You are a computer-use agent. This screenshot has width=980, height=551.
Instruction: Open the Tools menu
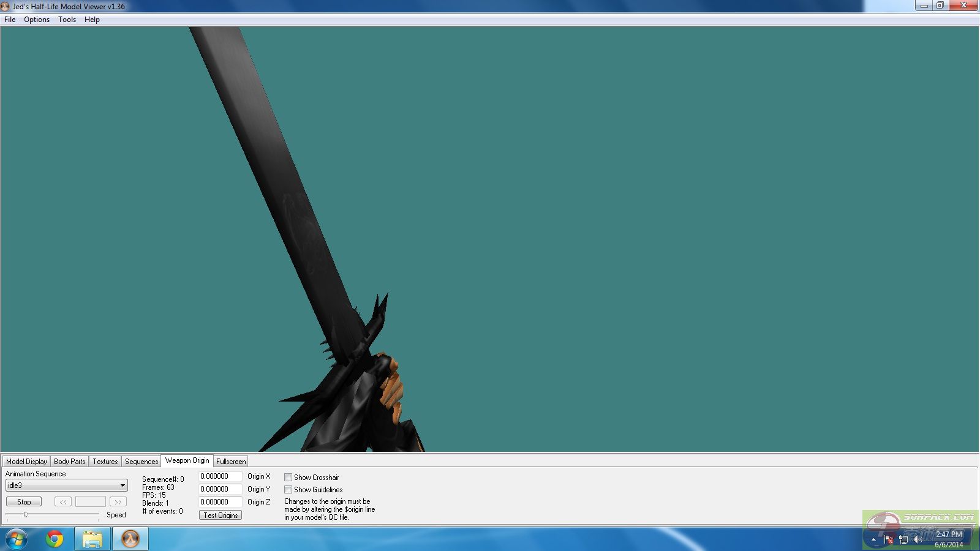pos(67,20)
